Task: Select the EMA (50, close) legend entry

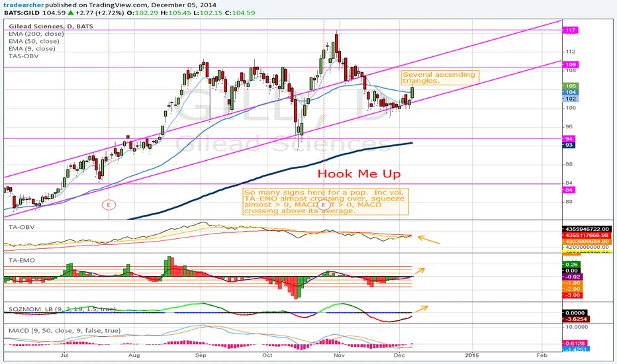Action: 34,41
